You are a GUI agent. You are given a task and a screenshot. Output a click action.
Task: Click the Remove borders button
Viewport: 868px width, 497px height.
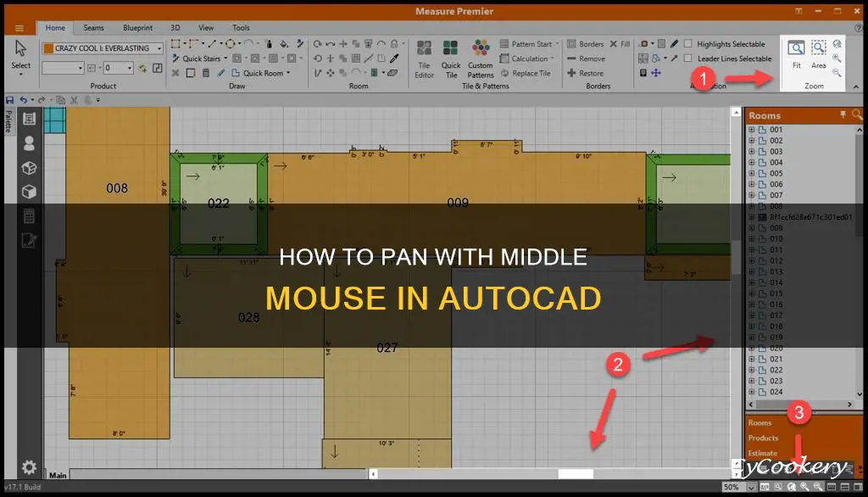(587, 59)
